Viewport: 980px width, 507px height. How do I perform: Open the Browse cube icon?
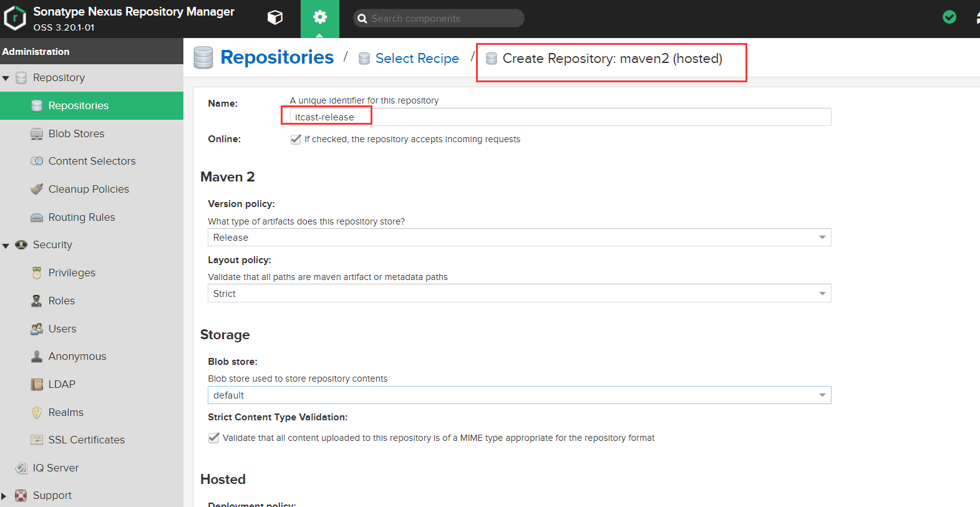pos(275,18)
